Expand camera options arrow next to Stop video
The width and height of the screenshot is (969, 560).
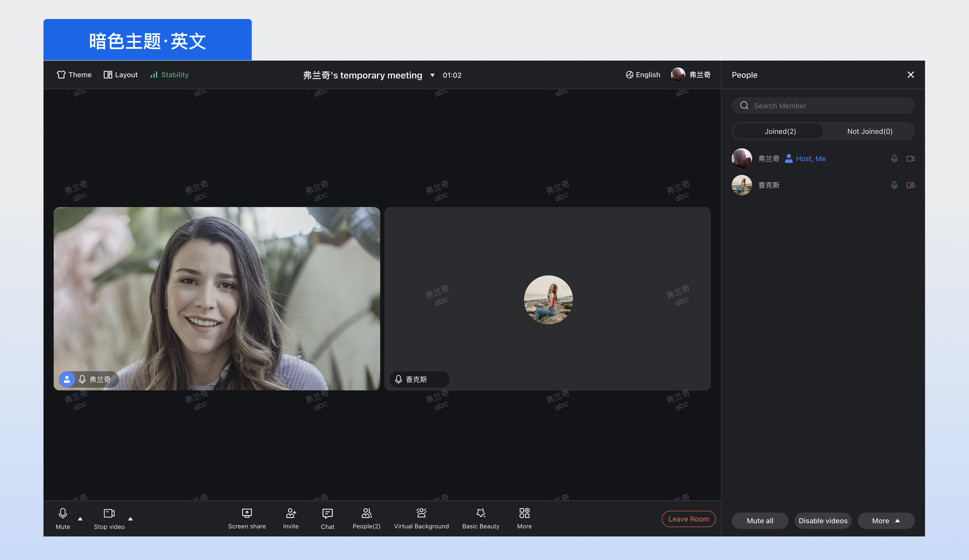pyautogui.click(x=130, y=519)
